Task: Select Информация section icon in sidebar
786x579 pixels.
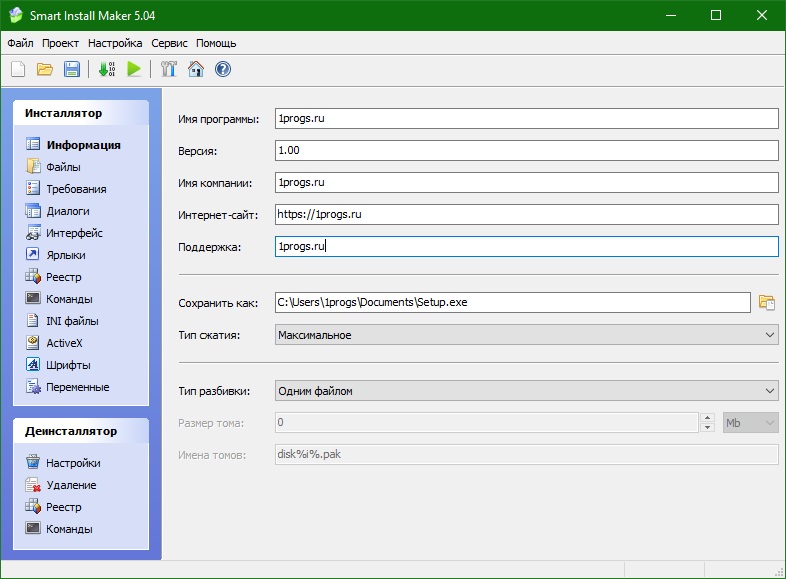Action: pos(33,144)
